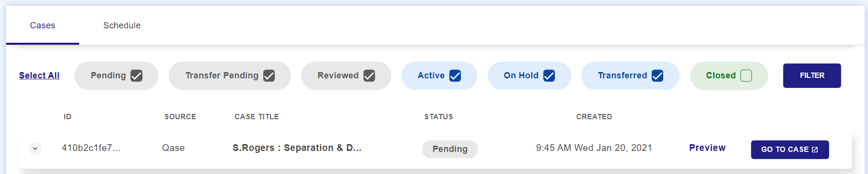
Task: Select the S.Rogers case title
Action: [x=297, y=148]
